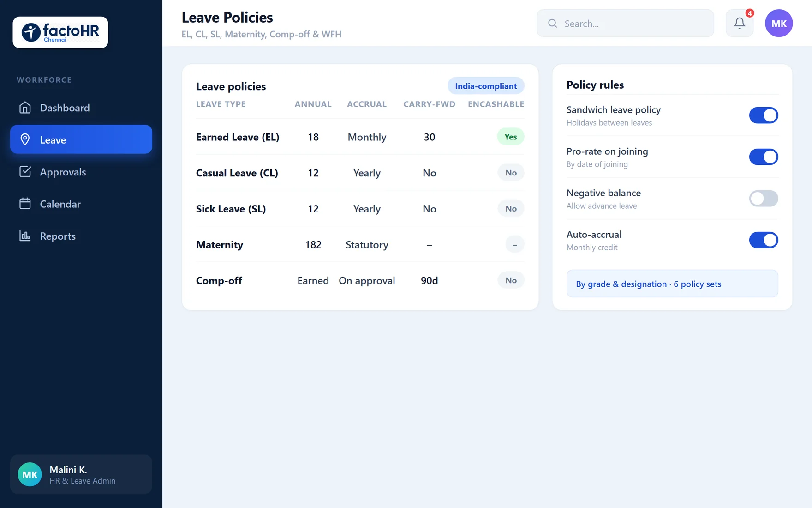Click the 18 annual value for Earned Leave
Image resolution: width=812 pixels, height=508 pixels.
pos(313,137)
